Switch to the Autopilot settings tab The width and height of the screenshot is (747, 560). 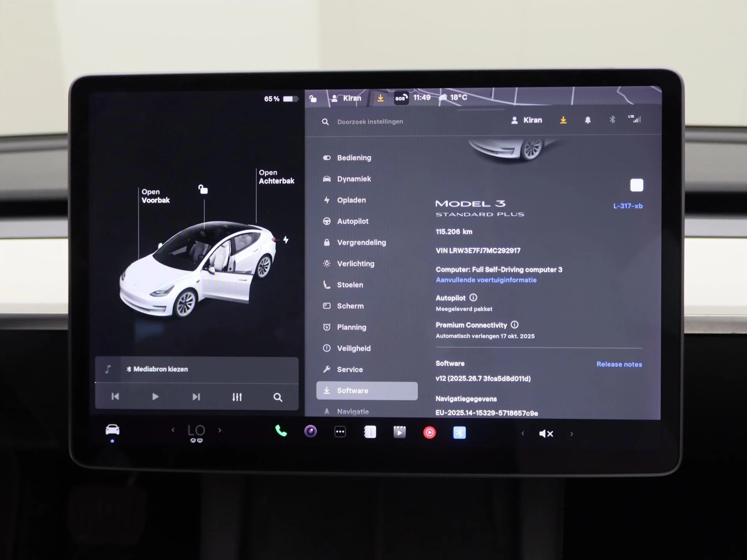click(352, 221)
